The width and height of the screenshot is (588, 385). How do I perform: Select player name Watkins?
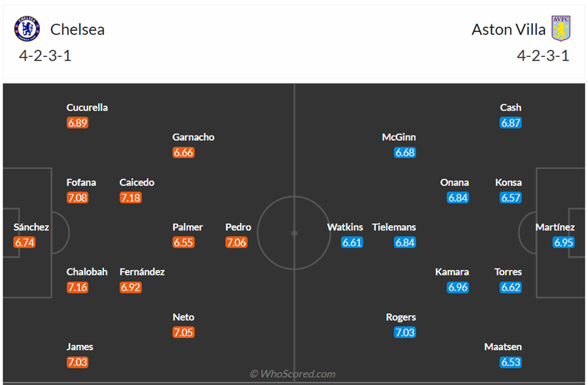pyautogui.click(x=345, y=227)
